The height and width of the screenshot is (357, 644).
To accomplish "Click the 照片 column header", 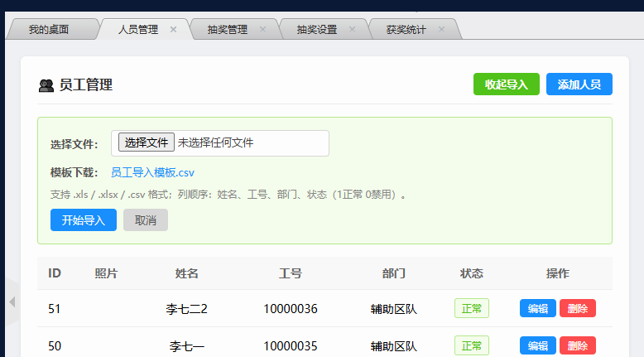I will (x=106, y=273).
